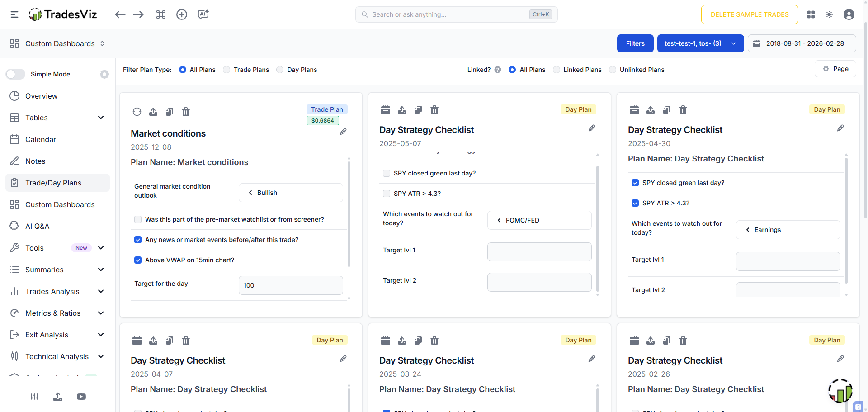Open Notes from the sidebar
The height and width of the screenshot is (412, 868).
tap(57, 161)
